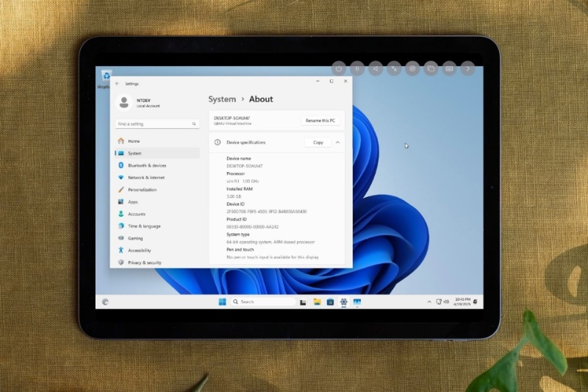Click Copy for device specifications
This screenshot has height=392, width=588.
(x=318, y=142)
